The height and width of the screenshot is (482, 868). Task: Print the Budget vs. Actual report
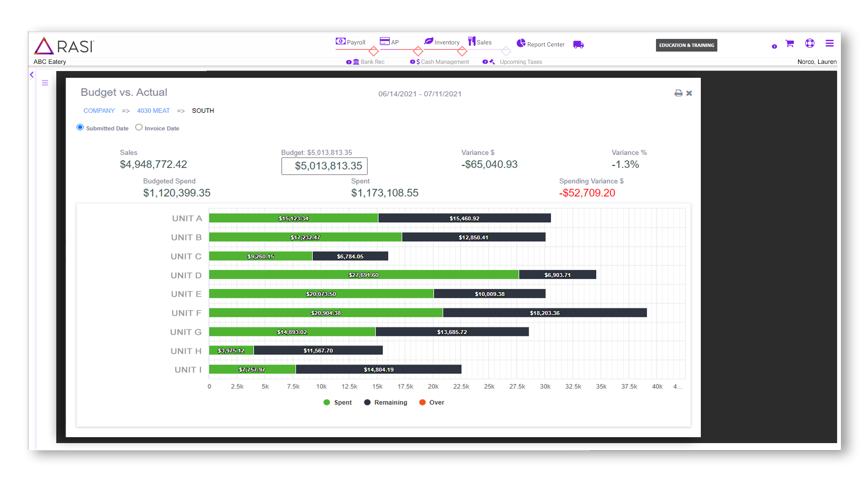pos(678,93)
